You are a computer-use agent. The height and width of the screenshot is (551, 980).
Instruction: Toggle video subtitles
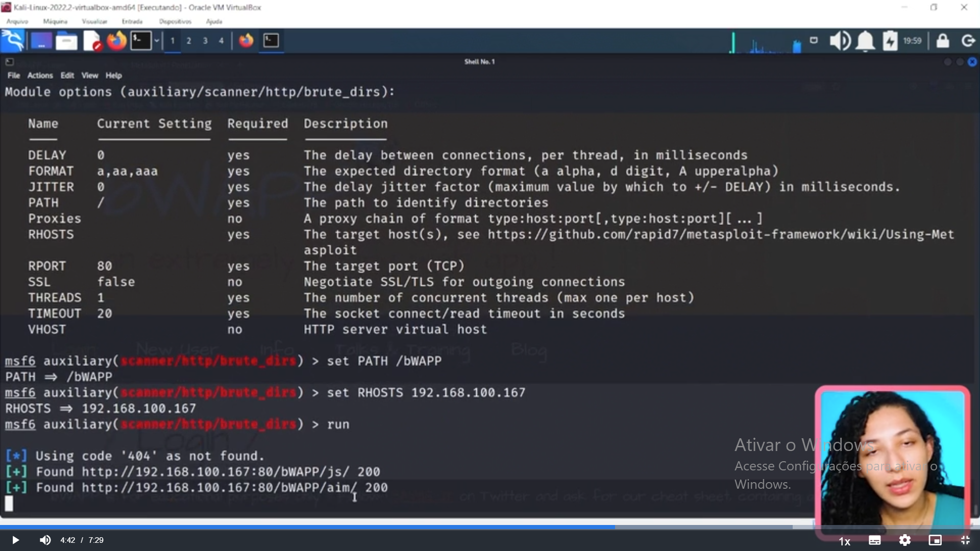(874, 540)
